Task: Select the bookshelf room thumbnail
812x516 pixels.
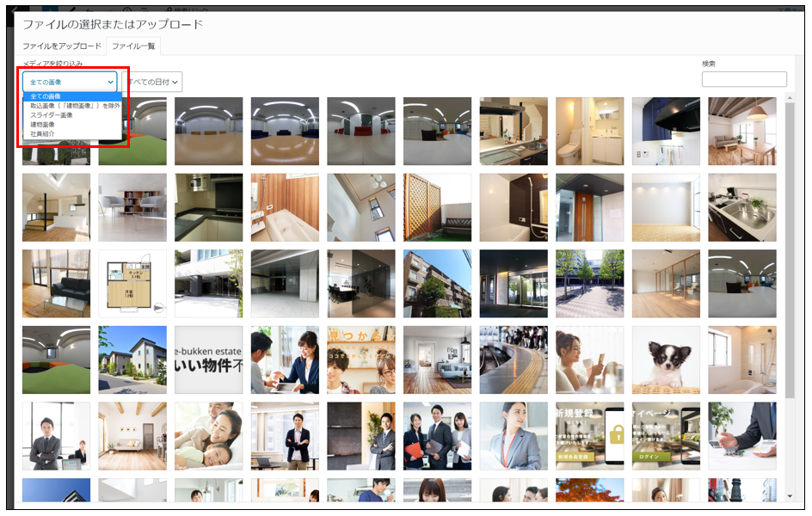Action: (x=132, y=207)
